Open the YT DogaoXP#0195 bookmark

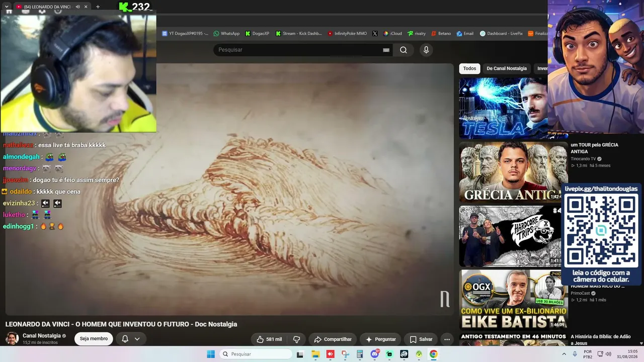pos(185,34)
